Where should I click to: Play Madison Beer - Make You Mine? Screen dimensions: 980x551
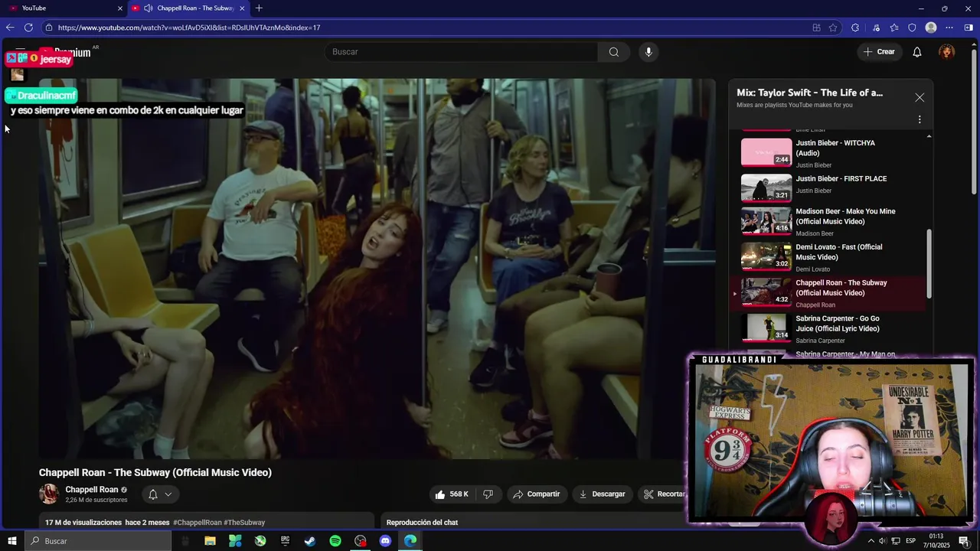pyautogui.click(x=832, y=221)
